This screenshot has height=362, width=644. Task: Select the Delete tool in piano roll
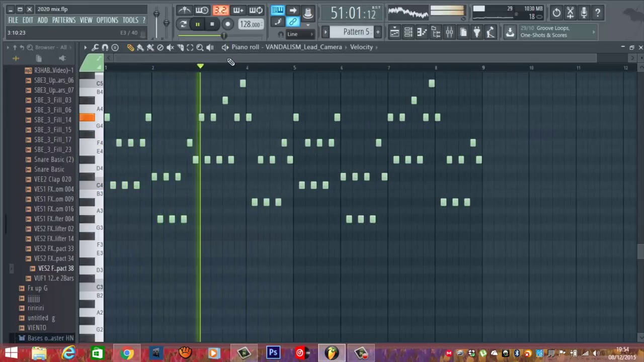[160, 47]
